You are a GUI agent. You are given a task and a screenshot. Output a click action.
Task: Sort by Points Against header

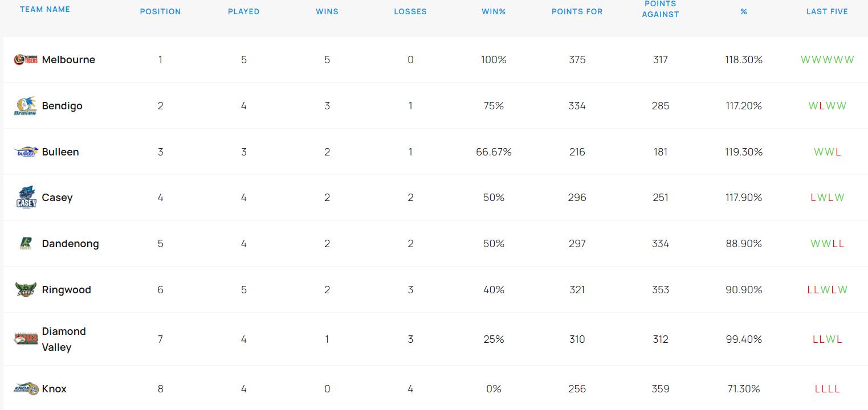(661, 9)
